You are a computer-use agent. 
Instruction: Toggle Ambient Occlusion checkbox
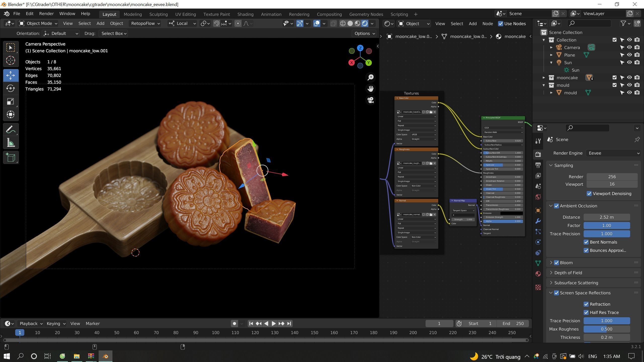point(556,206)
